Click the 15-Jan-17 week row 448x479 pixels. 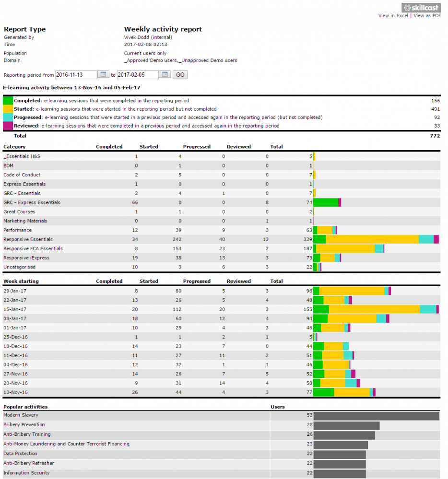(222, 309)
